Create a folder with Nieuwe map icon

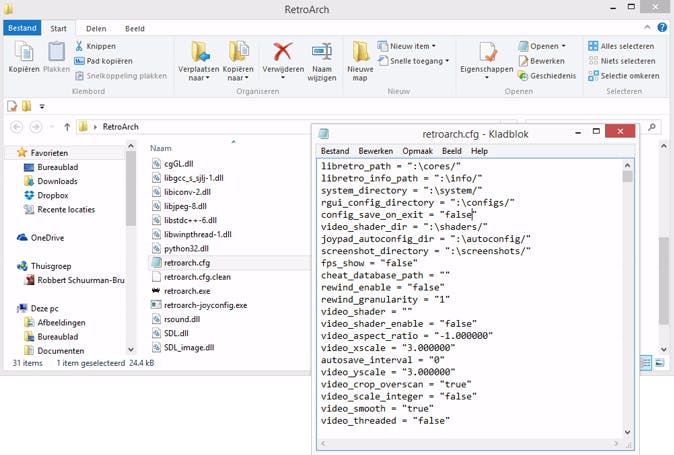[x=359, y=52]
